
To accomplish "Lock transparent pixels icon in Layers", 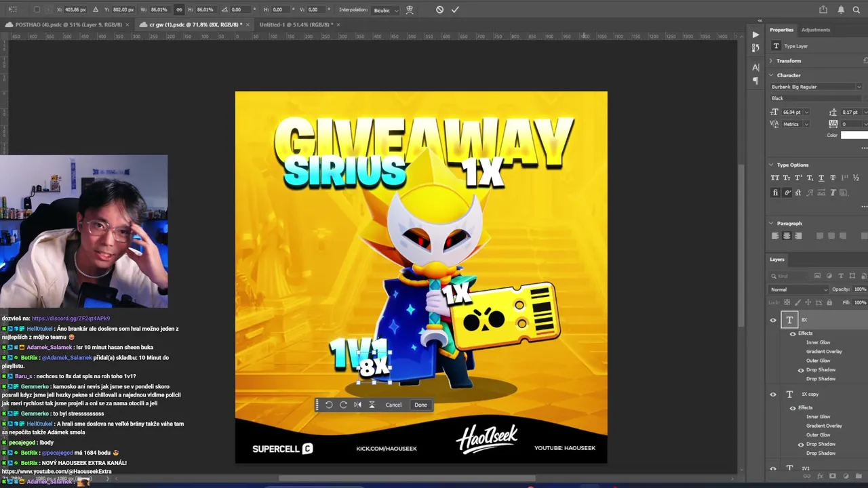I will [787, 302].
